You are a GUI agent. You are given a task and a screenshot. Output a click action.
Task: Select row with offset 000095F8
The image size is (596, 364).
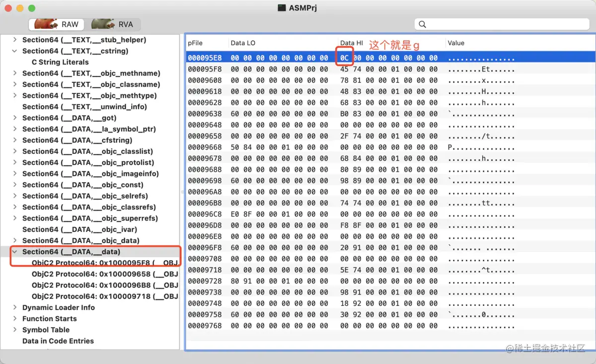click(x=390, y=69)
